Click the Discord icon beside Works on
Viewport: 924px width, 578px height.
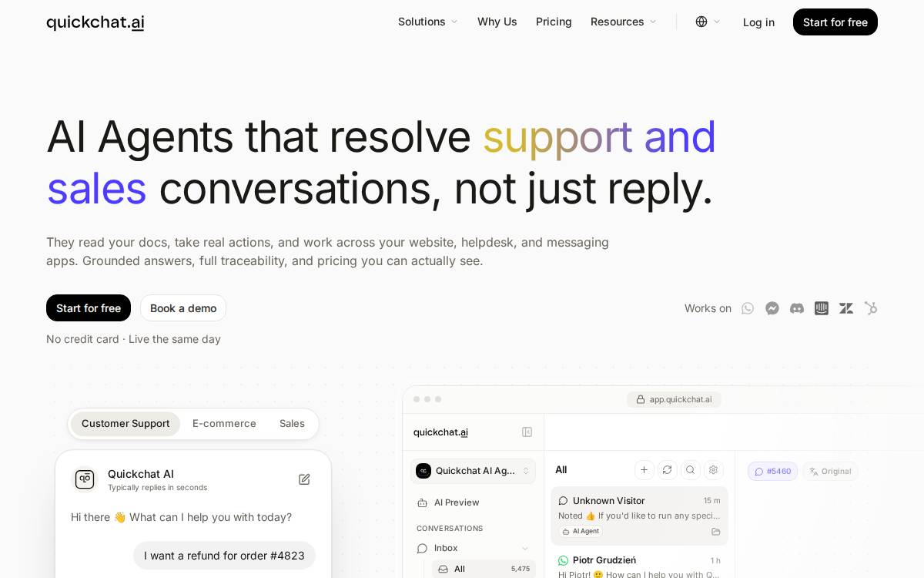pyautogui.click(x=797, y=308)
